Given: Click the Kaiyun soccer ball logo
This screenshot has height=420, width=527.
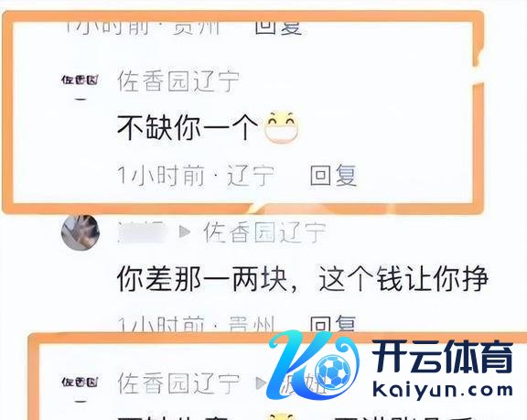Looking at the screenshot, I should [x=313, y=364].
